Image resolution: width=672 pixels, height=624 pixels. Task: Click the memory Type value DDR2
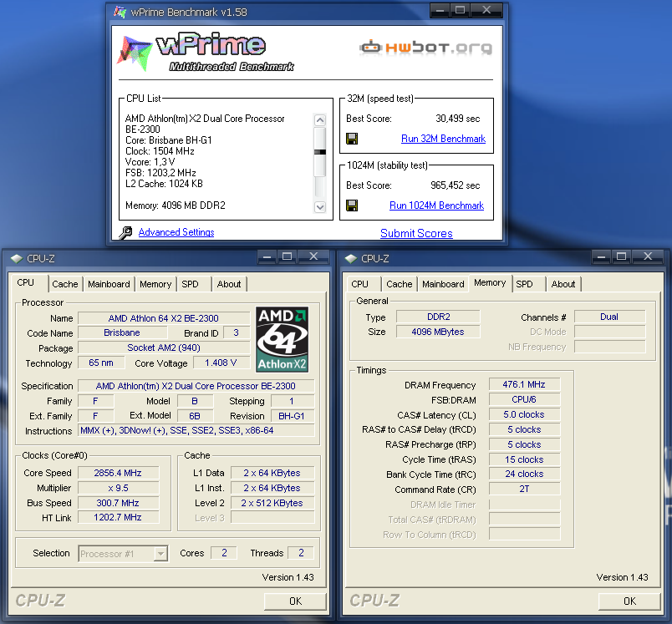coord(438,317)
